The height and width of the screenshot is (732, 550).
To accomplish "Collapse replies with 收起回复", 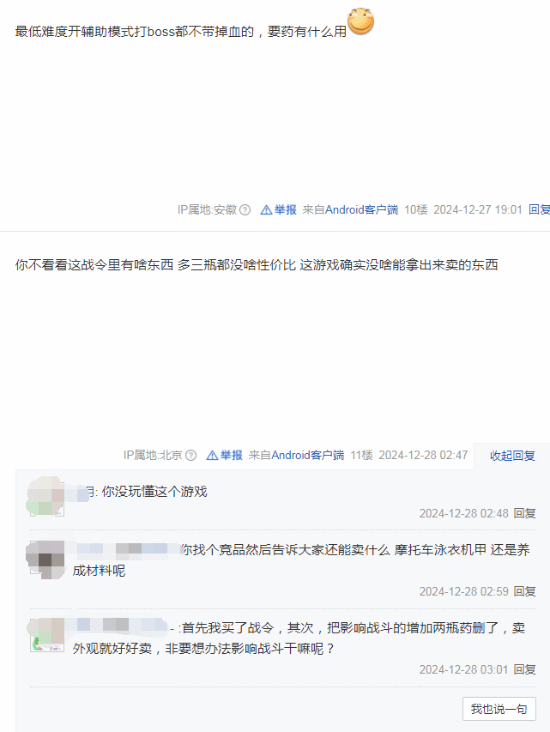I will point(512,456).
